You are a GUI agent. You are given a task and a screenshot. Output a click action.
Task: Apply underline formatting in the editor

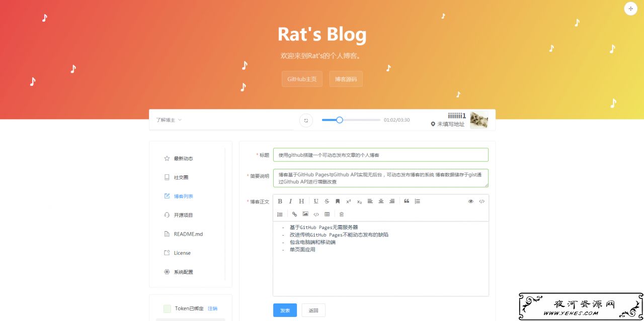316,201
